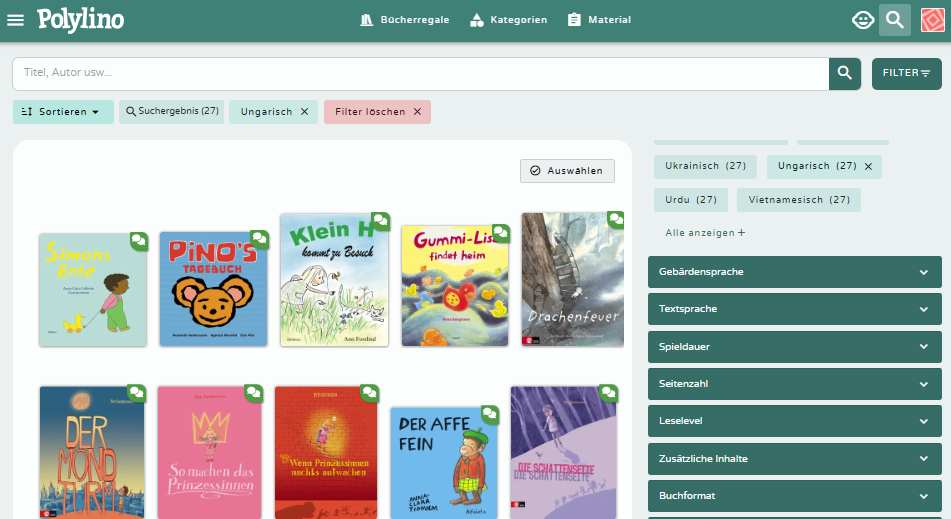Click the Polylino logo

coord(81,20)
